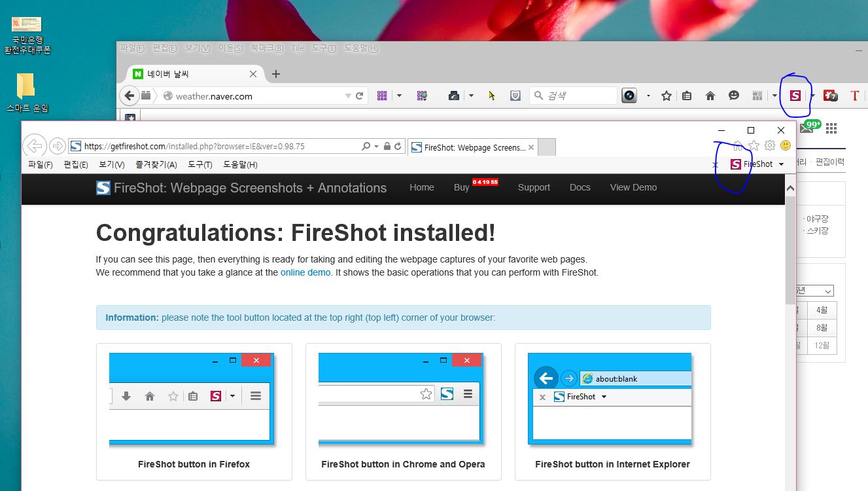Open Firefox 파일(F) menu
This screenshot has width=868, height=491.
pyautogui.click(x=133, y=48)
